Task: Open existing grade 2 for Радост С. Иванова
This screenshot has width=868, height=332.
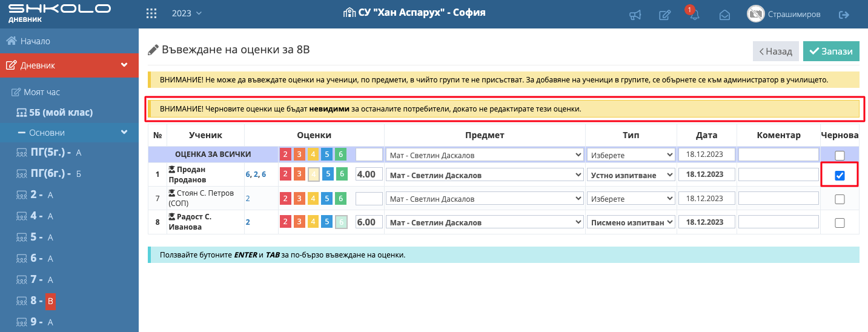Action: pos(248,222)
